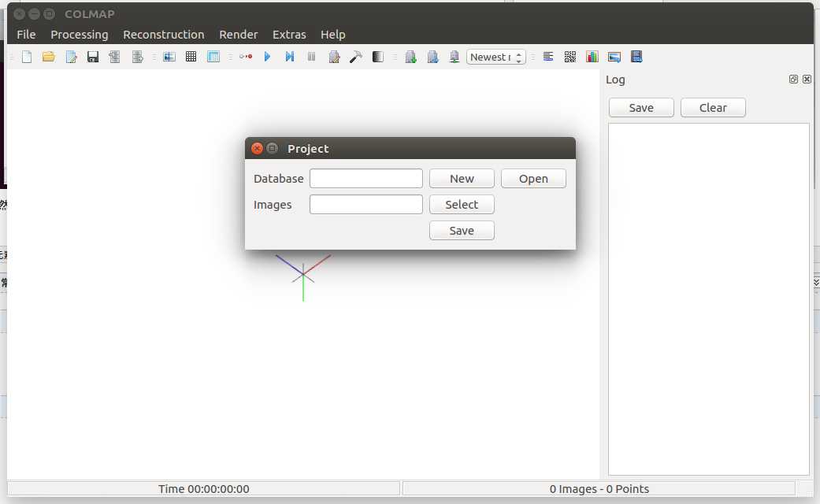Screen dimensions: 820x504
Task: Click New button for Database
Action: (x=462, y=178)
